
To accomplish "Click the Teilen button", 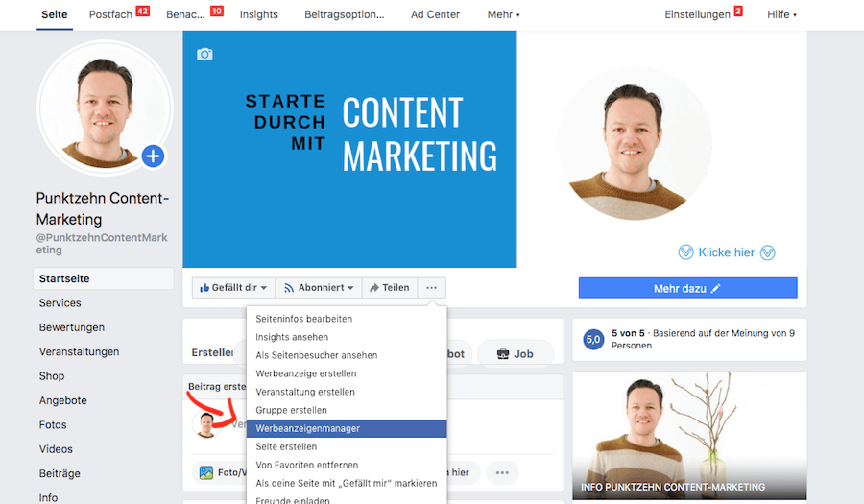I will (390, 288).
